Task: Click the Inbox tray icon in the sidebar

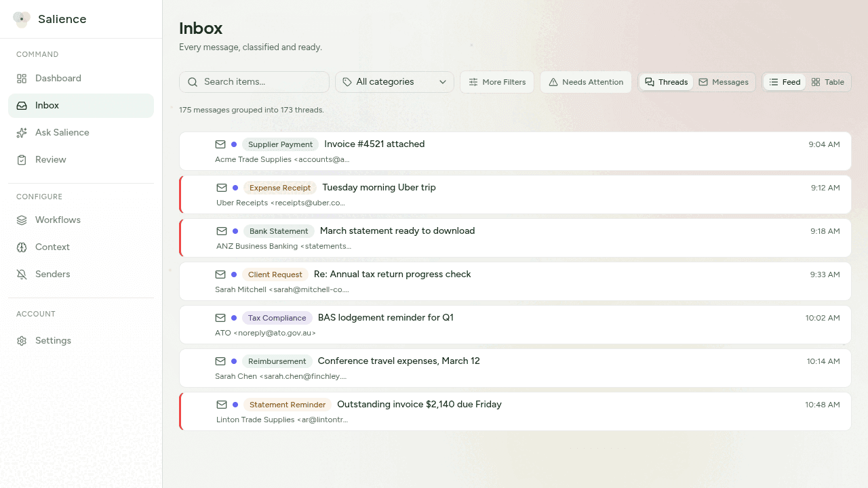Action: click(x=22, y=106)
